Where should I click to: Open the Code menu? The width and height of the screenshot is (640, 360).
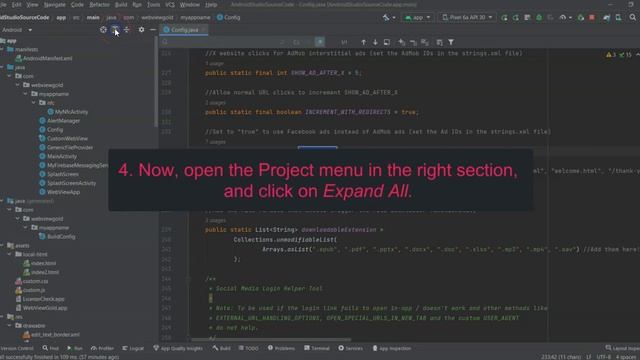pyautogui.click(x=77, y=4)
